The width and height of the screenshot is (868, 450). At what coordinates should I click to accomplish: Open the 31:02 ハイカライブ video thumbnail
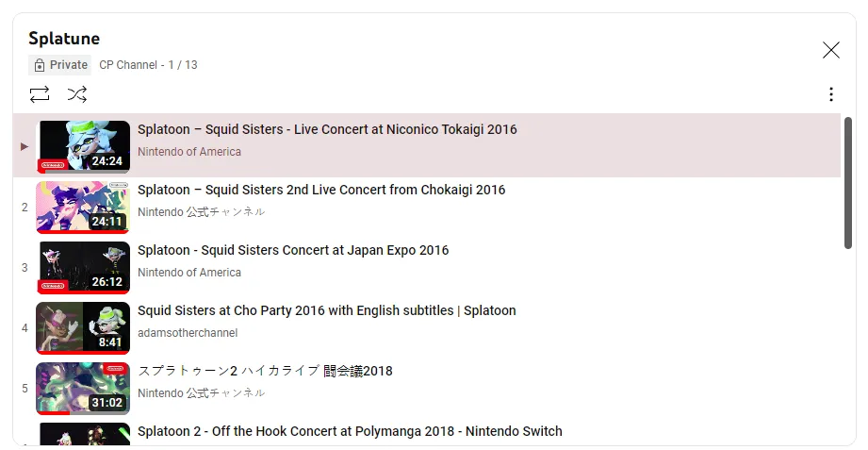(x=83, y=389)
